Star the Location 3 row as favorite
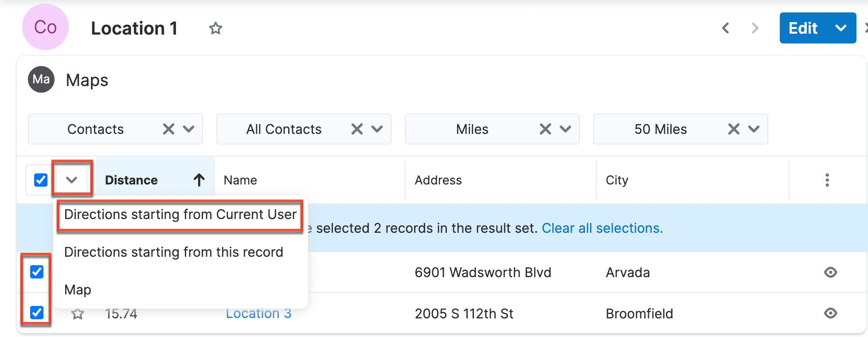868x337 pixels. pyautogui.click(x=78, y=314)
